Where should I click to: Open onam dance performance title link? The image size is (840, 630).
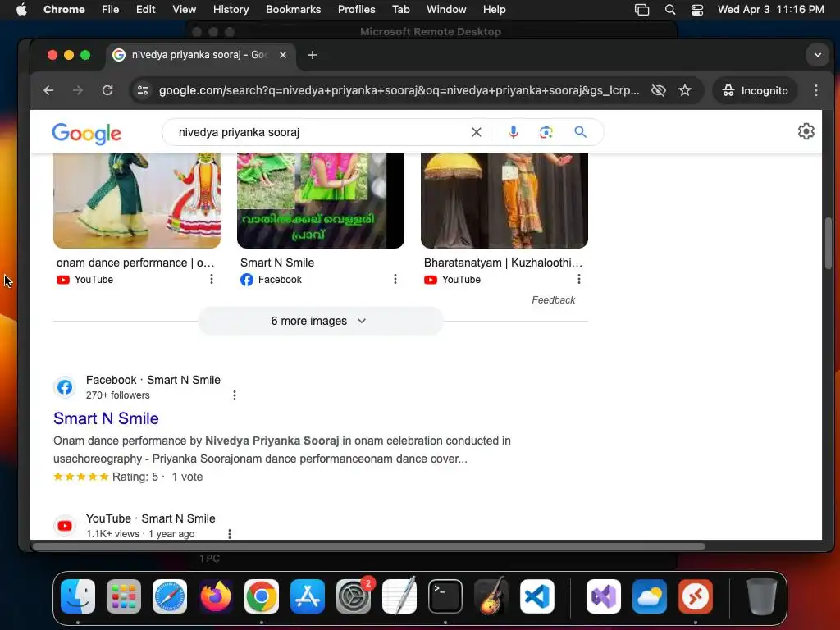pos(135,262)
